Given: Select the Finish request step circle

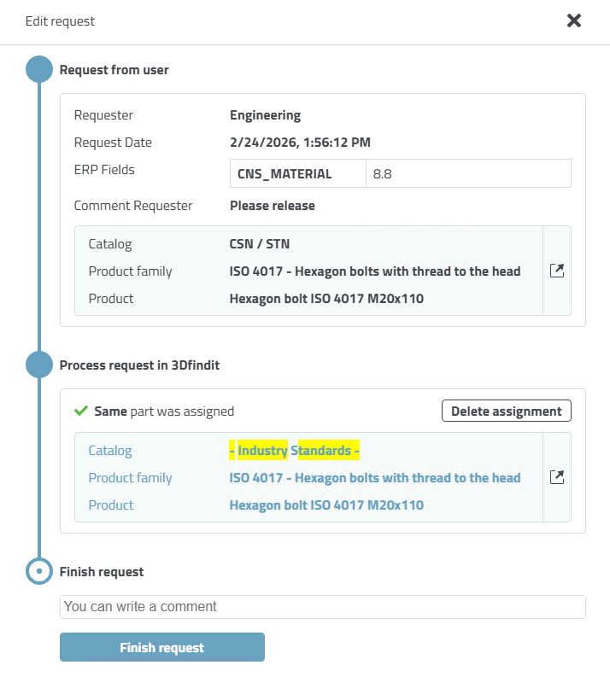Looking at the screenshot, I should click(x=39, y=571).
